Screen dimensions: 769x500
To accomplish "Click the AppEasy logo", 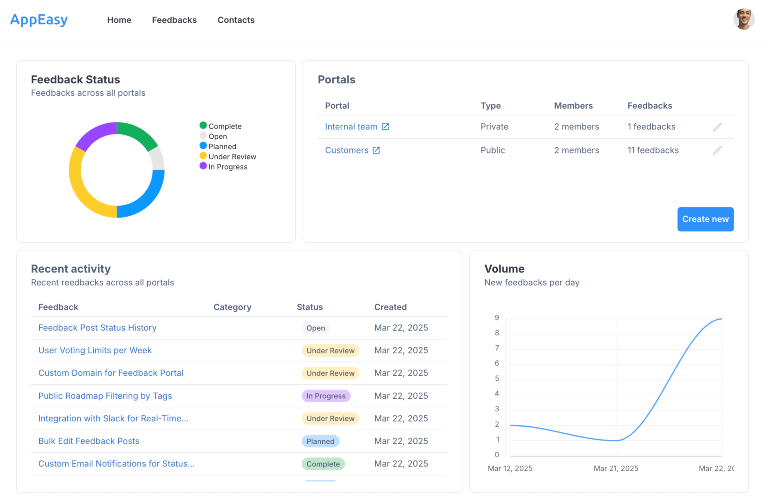I will point(39,20).
